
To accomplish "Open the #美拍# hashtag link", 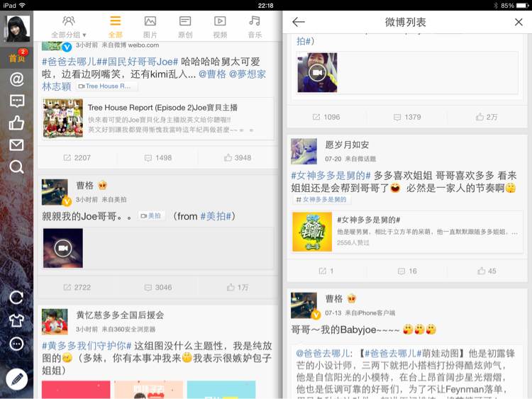I will pos(216,216).
